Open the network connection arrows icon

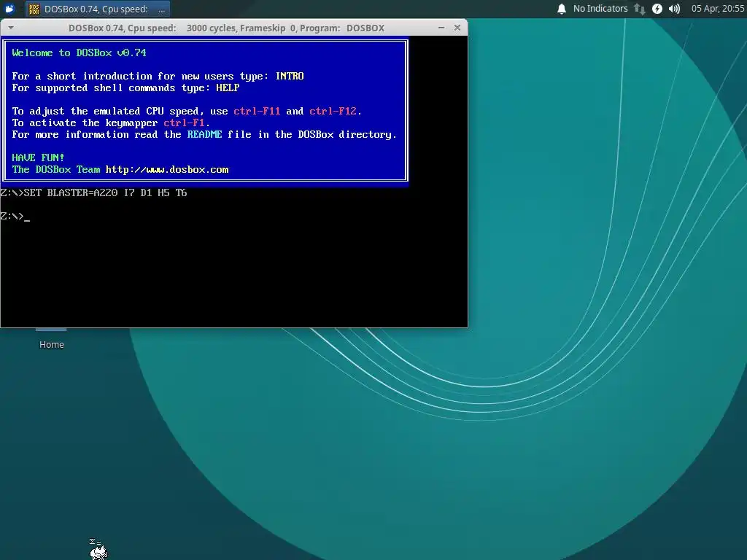coord(639,9)
